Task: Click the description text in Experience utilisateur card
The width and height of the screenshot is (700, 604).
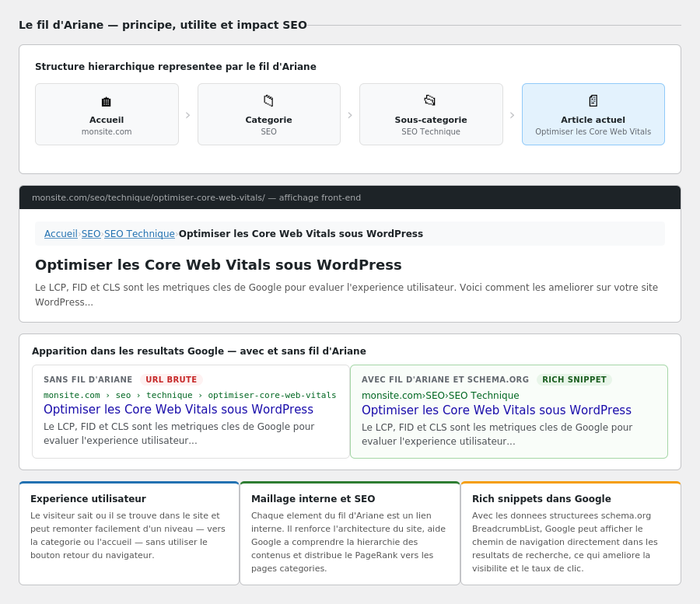Action: (x=128, y=536)
